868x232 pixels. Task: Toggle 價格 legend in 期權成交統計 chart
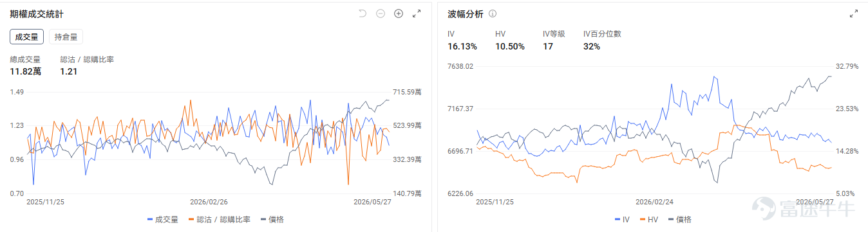(x=272, y=219)
